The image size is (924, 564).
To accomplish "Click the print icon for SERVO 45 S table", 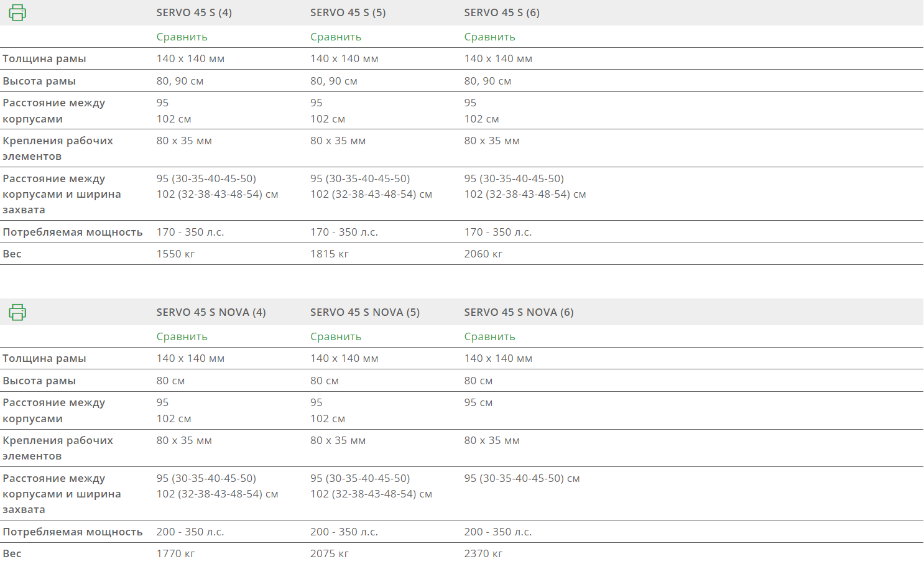I will [17, 12].
